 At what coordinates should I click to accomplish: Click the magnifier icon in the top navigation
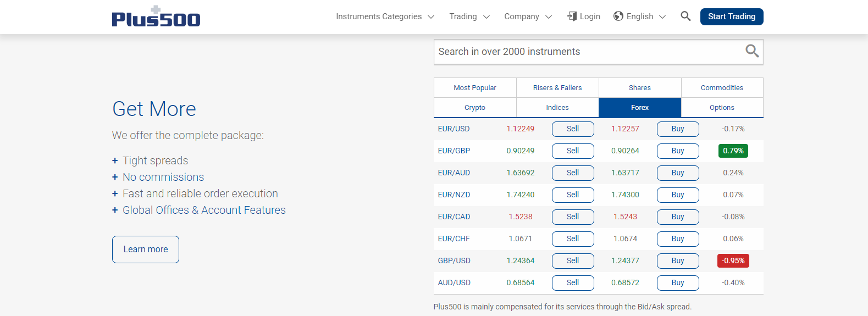click(685, 16)
